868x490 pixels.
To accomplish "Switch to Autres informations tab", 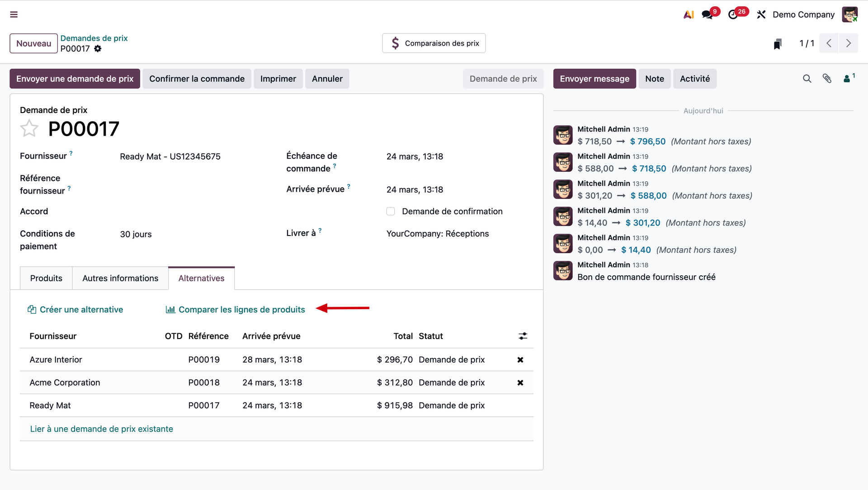I will (x=120, y=278).
